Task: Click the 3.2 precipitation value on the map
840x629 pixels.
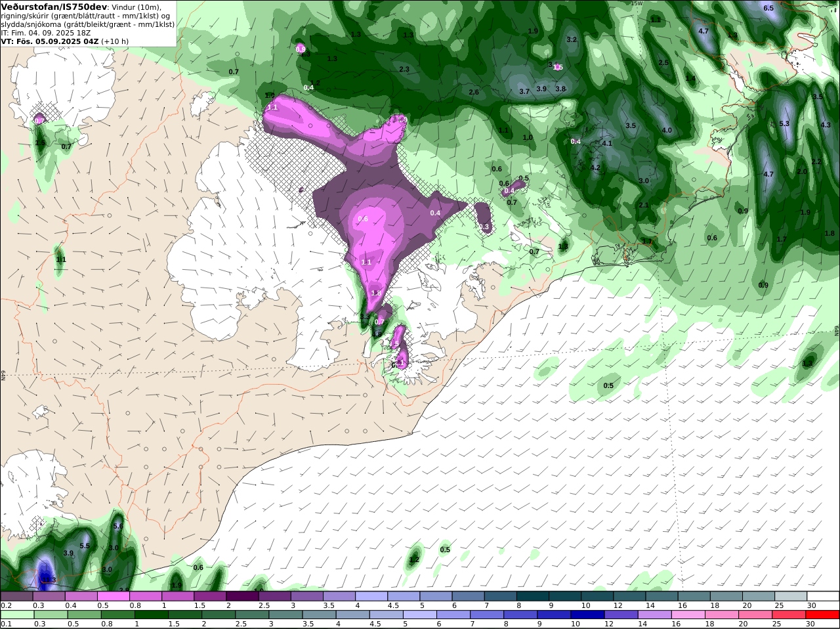Action: tap(572, 39)
